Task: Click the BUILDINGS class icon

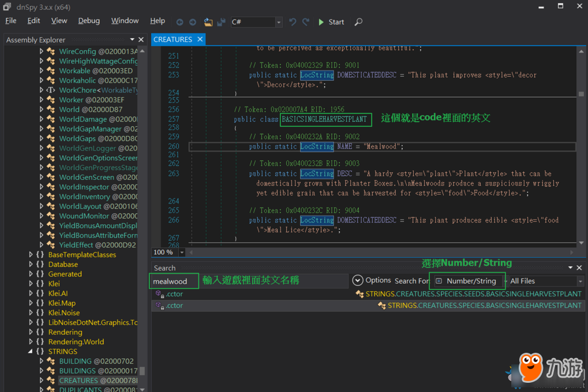Action: pos(51,371)
